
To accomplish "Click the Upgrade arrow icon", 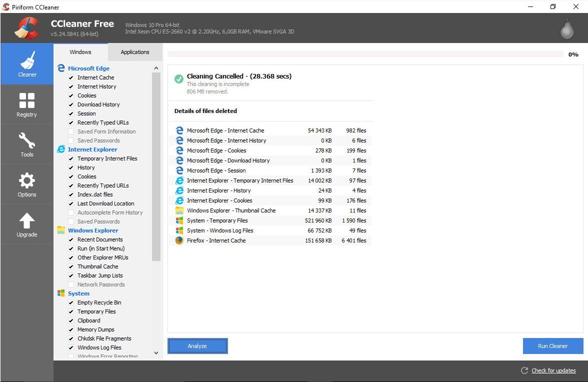I will (27, 224).
